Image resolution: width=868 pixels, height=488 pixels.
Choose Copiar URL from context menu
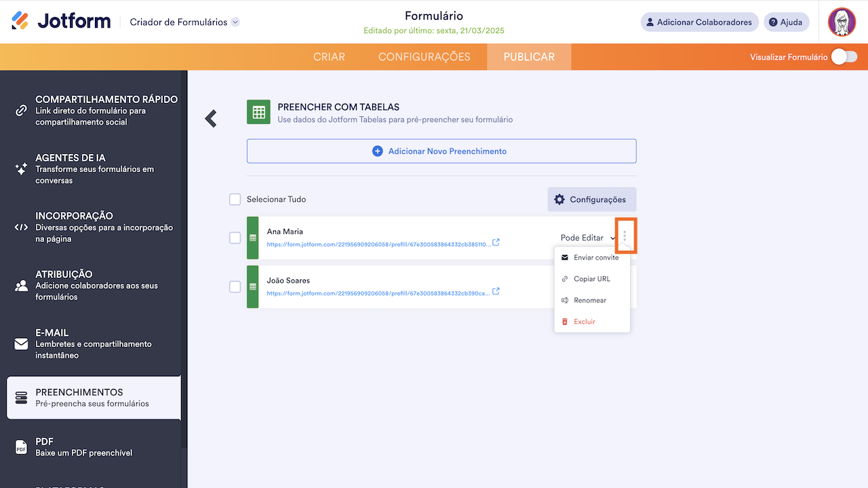point(592,279)
